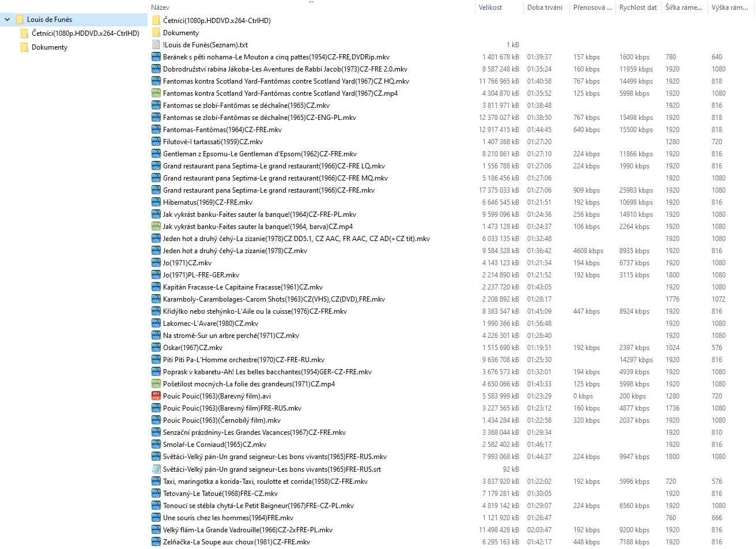Select Lakomec-L'Avare(1980)CZ.mkv file
The image size is (756, 549).
click(210, 324)
